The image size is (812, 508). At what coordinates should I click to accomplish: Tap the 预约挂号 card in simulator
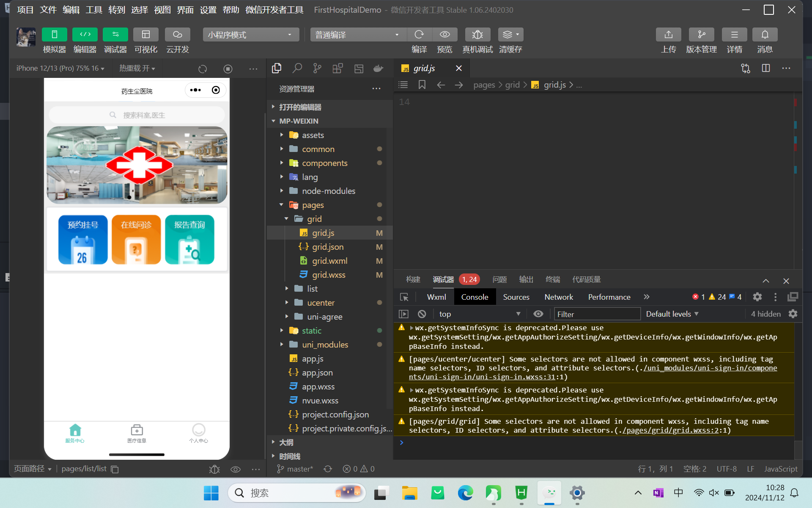(83, 240)
